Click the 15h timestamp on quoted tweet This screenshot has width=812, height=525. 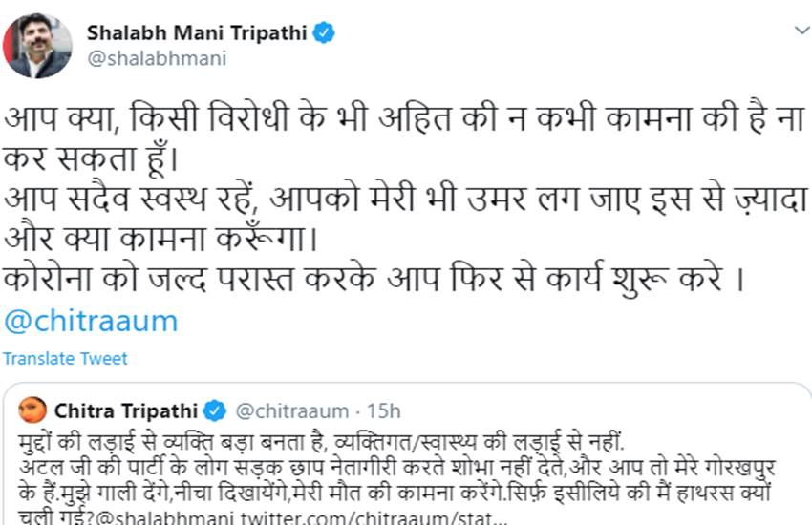(383, 411)
